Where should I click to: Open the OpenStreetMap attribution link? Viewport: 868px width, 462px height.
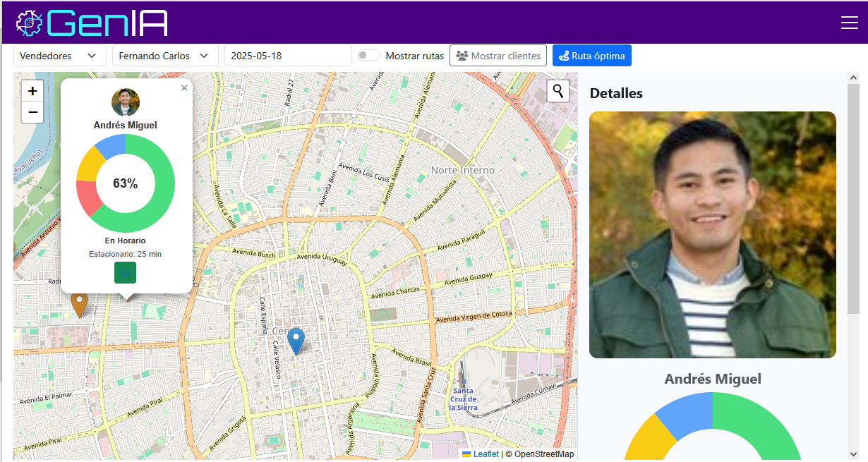click(544, 454)
